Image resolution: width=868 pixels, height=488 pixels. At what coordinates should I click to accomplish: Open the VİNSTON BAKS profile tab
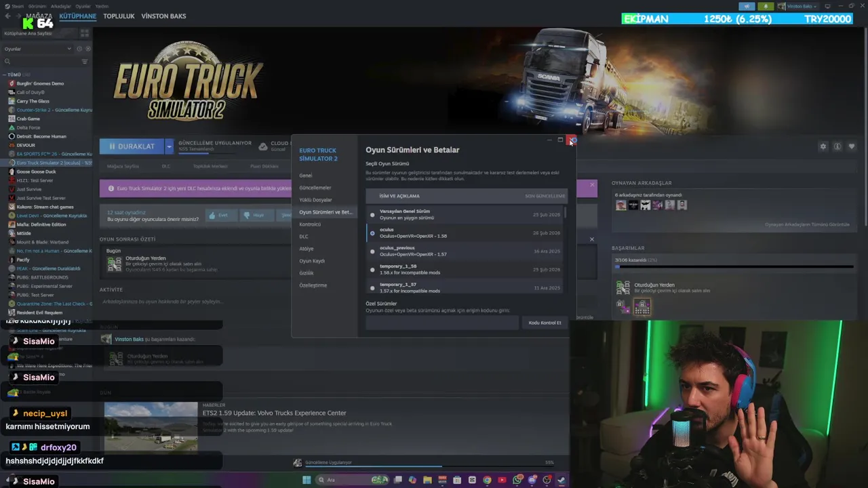163,16
